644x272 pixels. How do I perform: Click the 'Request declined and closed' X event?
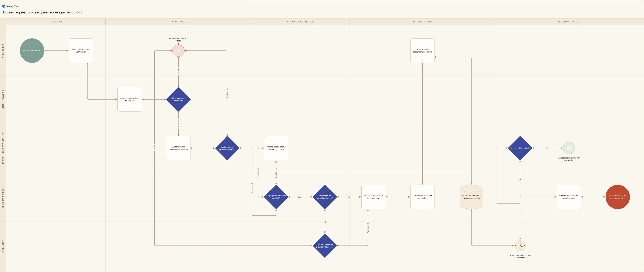click(178, 50)
